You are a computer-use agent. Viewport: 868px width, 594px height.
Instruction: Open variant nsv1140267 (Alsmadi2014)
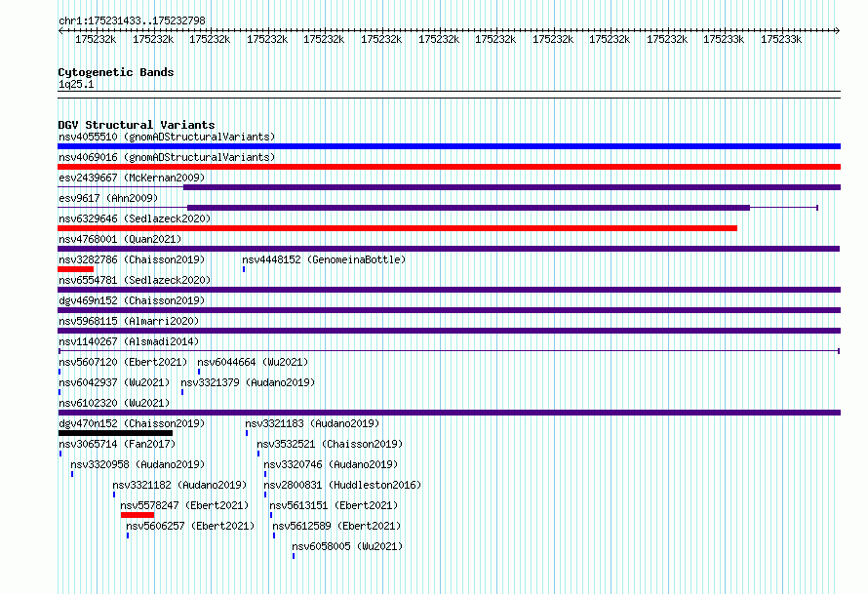[x=129, y=341]
